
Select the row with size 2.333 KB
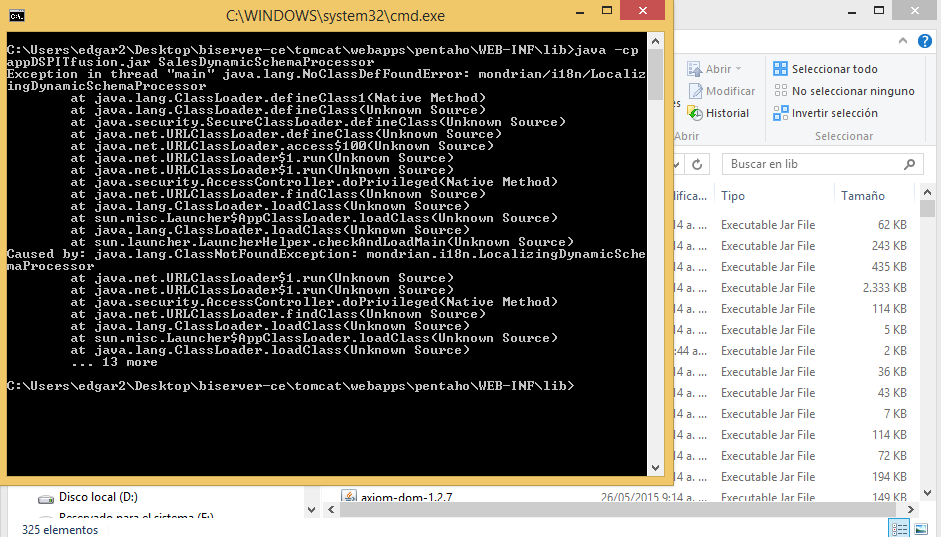(796, 288)
